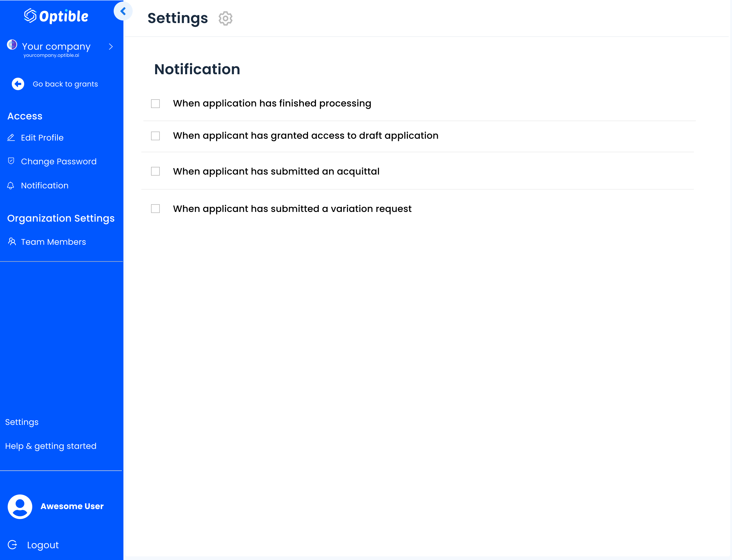This screenshot has height=560, width=732.
Task: Click the back arrow circle icon
Action: pos(18,84)
